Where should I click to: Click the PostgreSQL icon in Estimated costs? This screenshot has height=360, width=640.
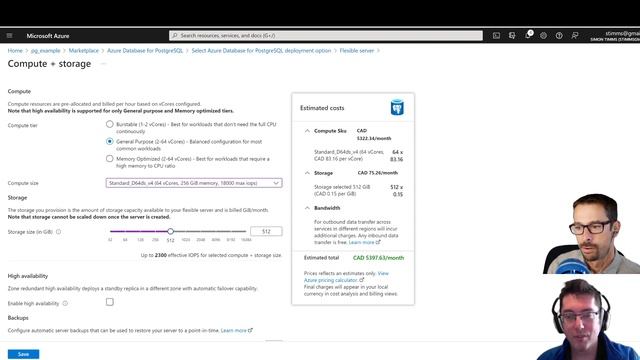click(x=397, y=107)
